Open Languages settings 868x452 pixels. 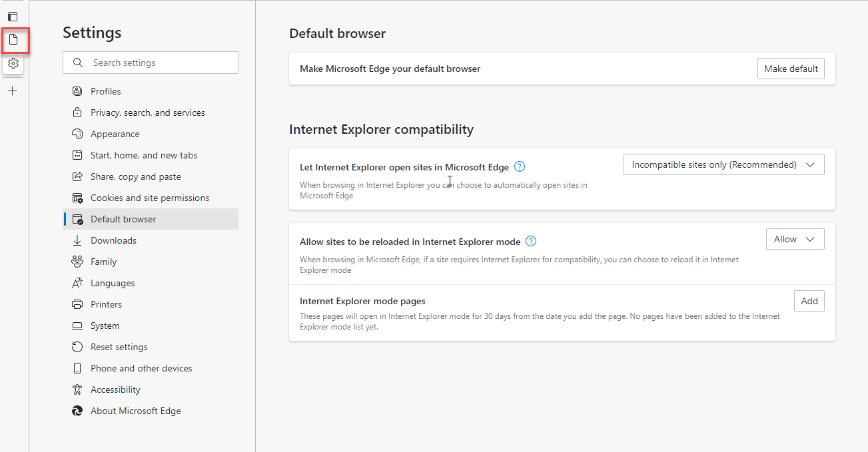[151, 283]
